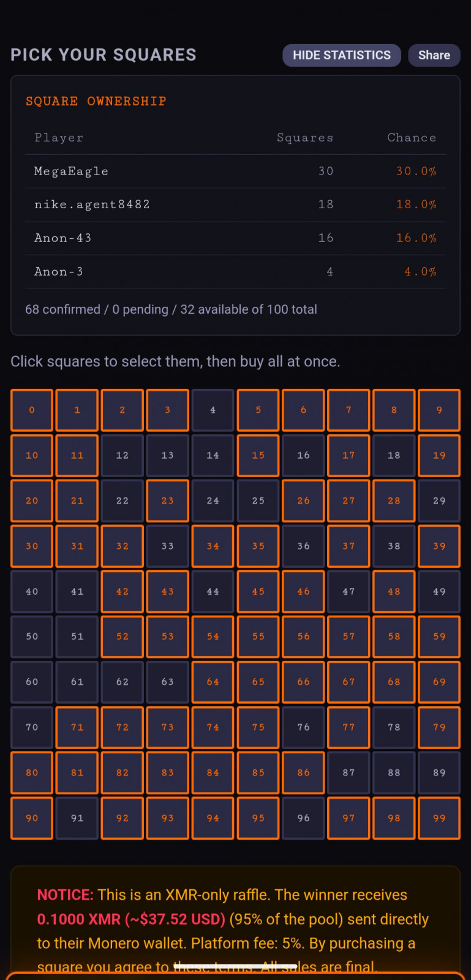471x980 pixels.
Task: Select available square number 4
Action: [x=213, y=410]
